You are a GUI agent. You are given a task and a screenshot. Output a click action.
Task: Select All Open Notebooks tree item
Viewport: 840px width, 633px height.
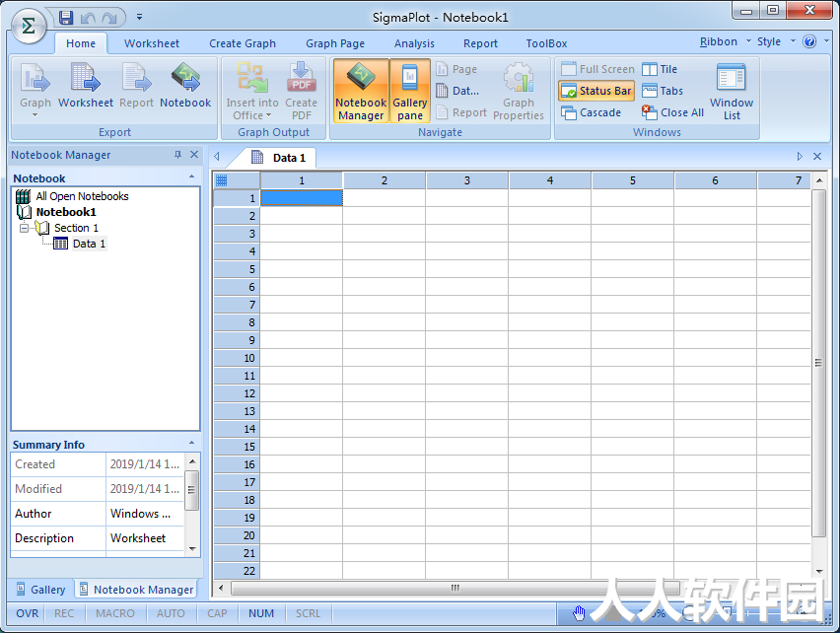82,196
